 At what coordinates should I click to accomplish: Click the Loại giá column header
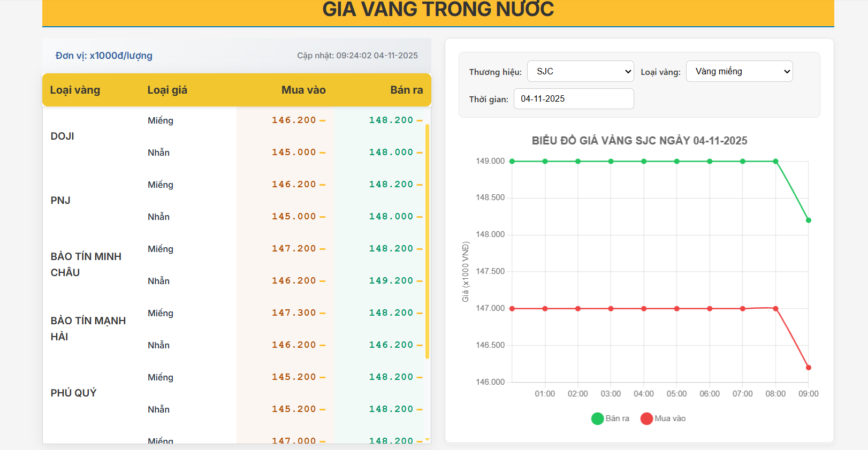click(x=167, y=90)
